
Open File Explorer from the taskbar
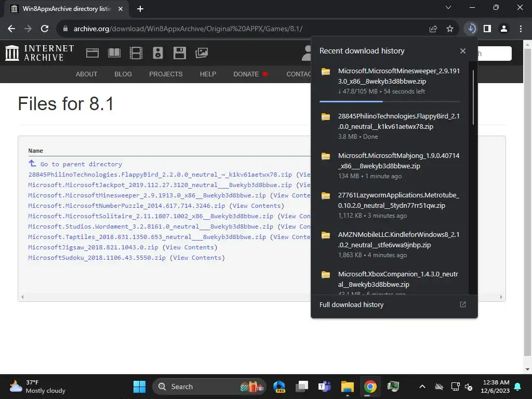pos(348,387)
